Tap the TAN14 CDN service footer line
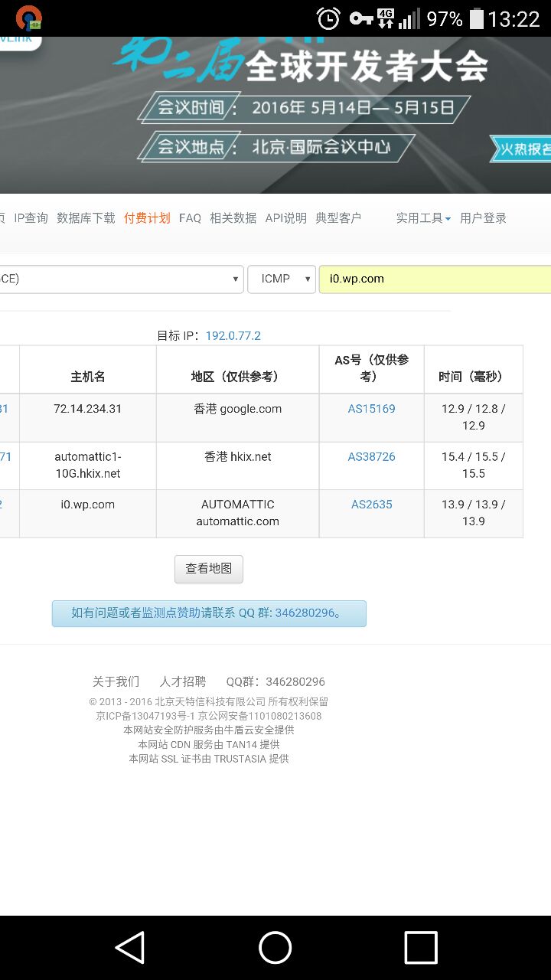This screenshot has height=980, width=551. pos(209,744)
